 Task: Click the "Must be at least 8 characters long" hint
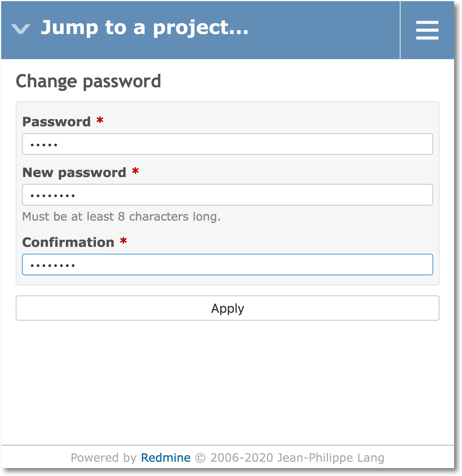tap(121, 216)
